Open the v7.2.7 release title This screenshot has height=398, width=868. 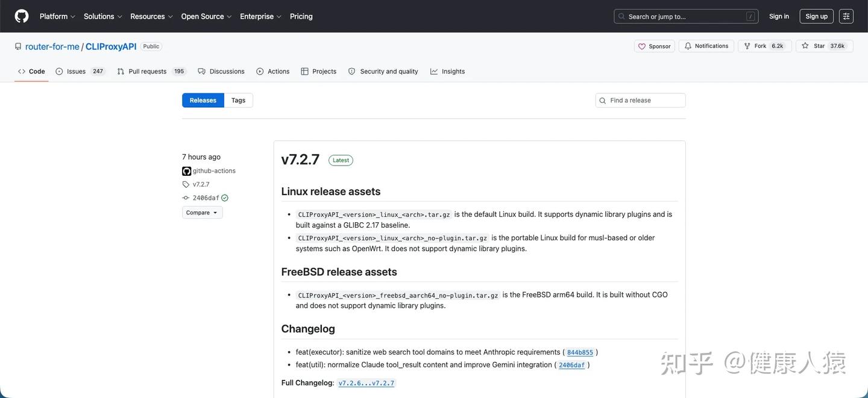300,160
